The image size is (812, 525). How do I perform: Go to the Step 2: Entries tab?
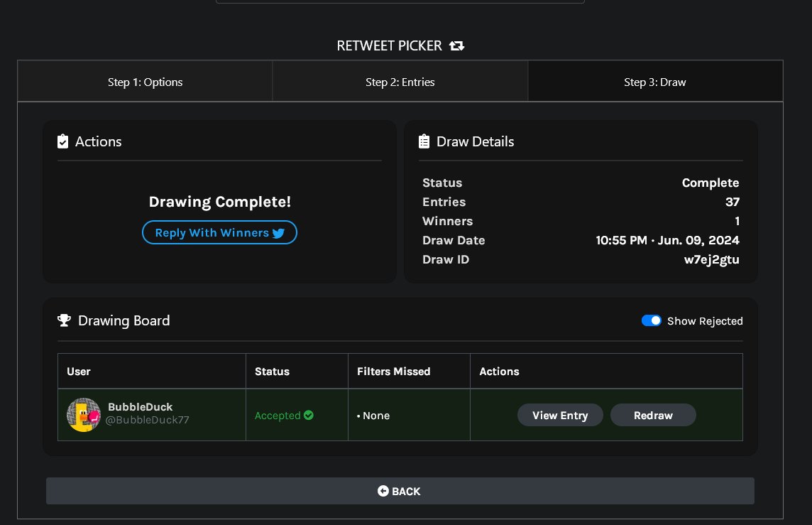400,82
